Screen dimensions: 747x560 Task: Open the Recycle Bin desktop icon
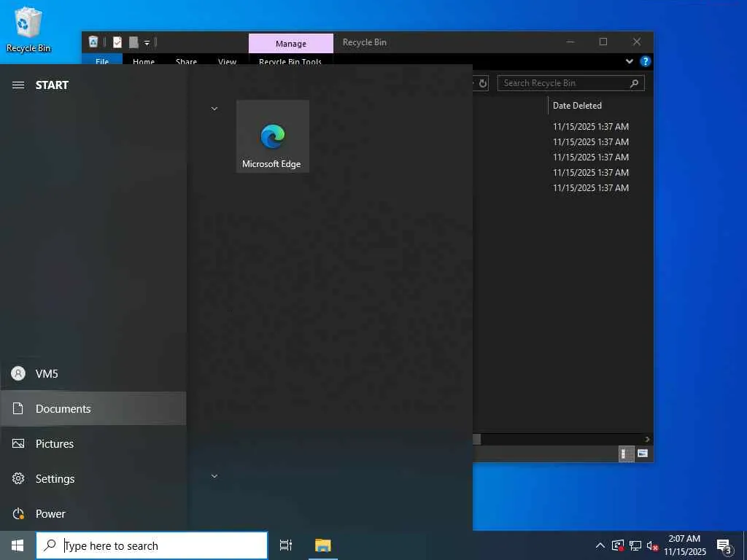[28, 29]
